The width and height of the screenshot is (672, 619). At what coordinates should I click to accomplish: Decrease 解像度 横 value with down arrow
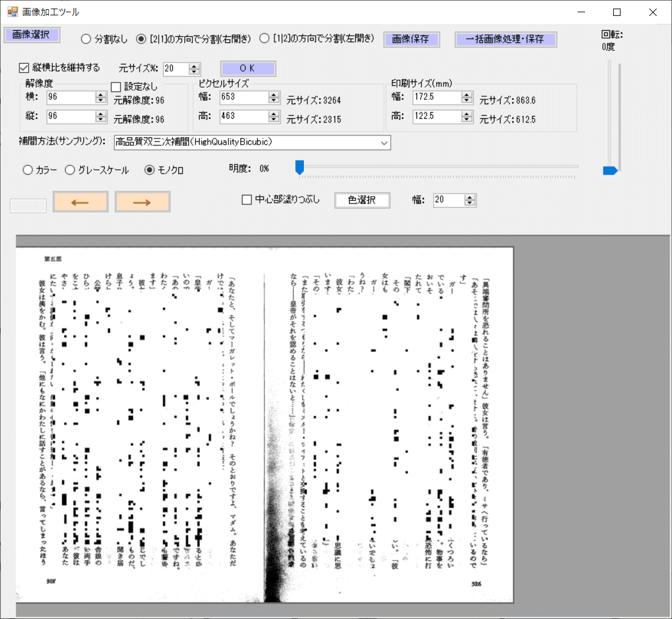(x=100, y=101)
